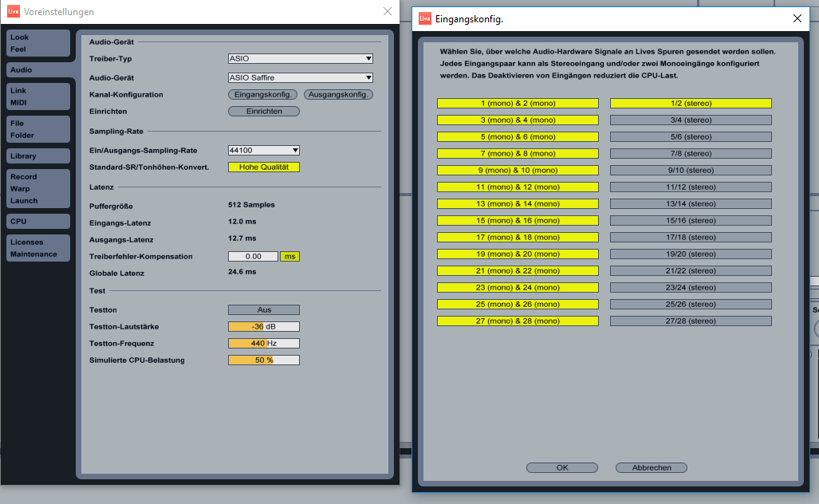Enable the 13/14 (stereo) input
The width and height of the screenshot is (819, 504).
point(691,203)
